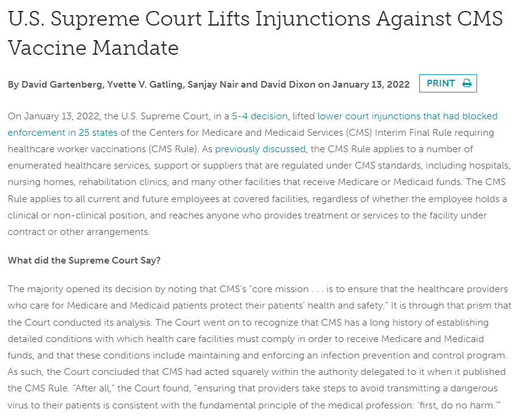Open the "5-4 decision" link
The width and height of the screenshot is (527, 420).
click(x=260, y=116)
